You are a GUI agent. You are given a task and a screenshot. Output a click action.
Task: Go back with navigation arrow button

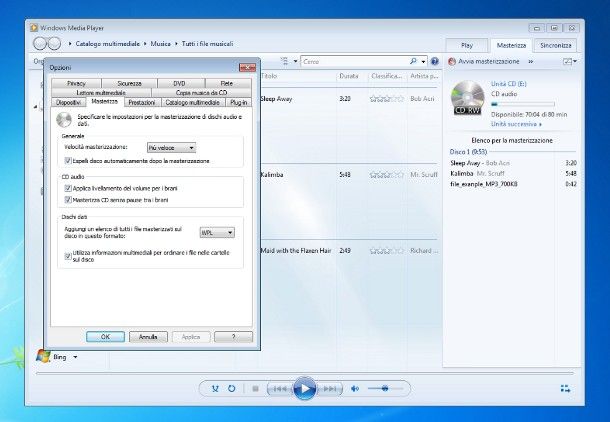pos(40,44)
